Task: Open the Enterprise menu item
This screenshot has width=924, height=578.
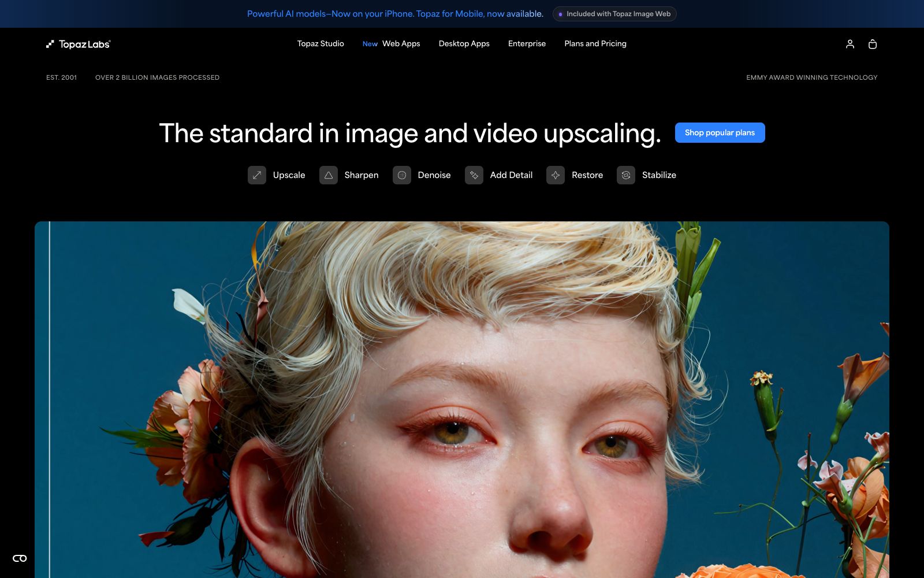Action: tap(527, 44)
